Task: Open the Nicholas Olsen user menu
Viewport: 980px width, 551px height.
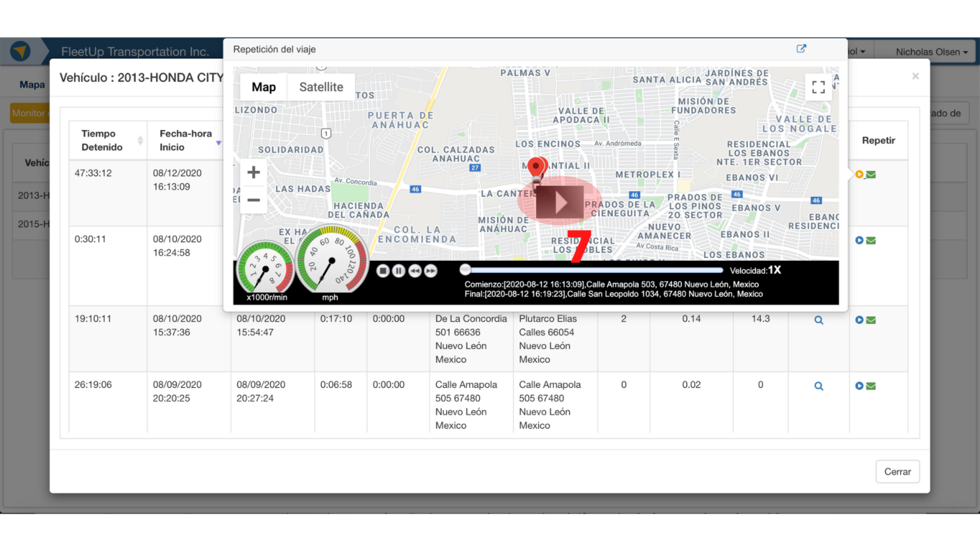Action: coord(932,52)
